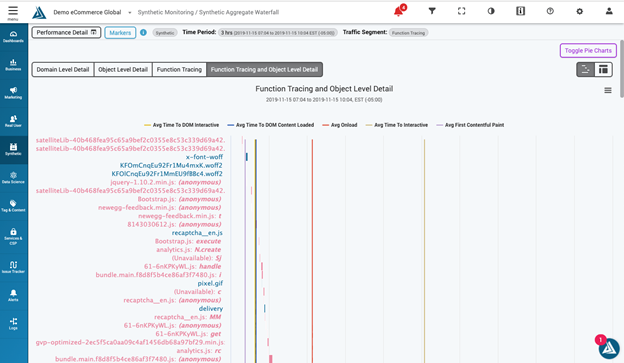
Task: Open the chart hamburger export menu
Action: (608, 91)
